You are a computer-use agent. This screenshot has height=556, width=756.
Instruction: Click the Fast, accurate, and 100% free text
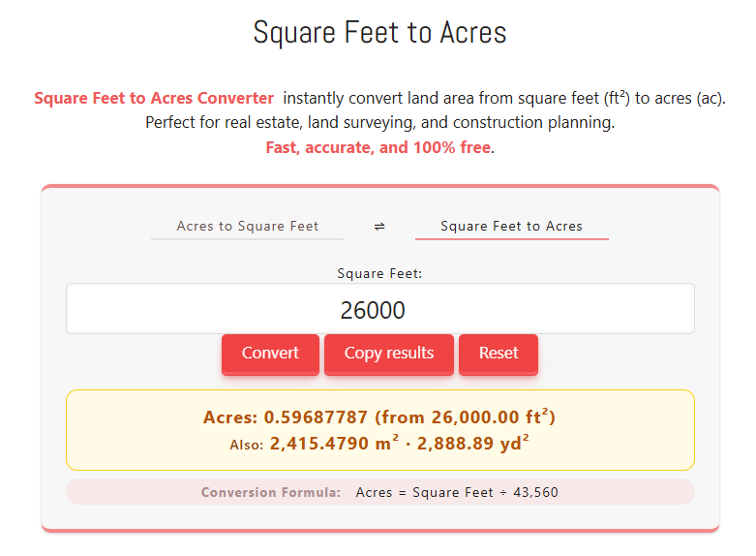click(x=378, y=148)
